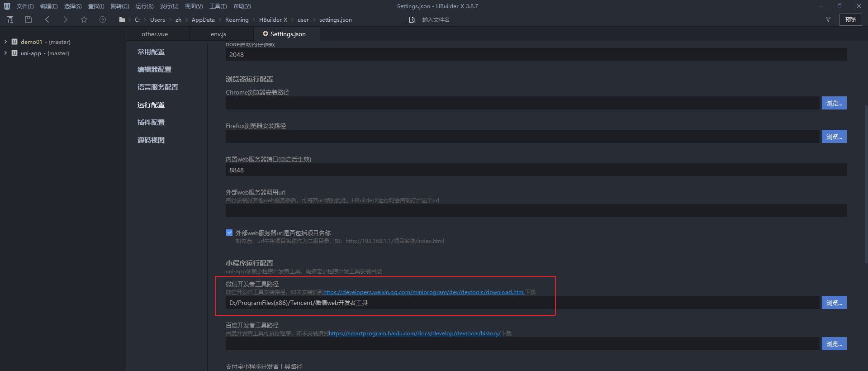This screenshot has height=371, width=868.
Task: Open 语言服务配置 settings section
Action: tap(158, 87)
